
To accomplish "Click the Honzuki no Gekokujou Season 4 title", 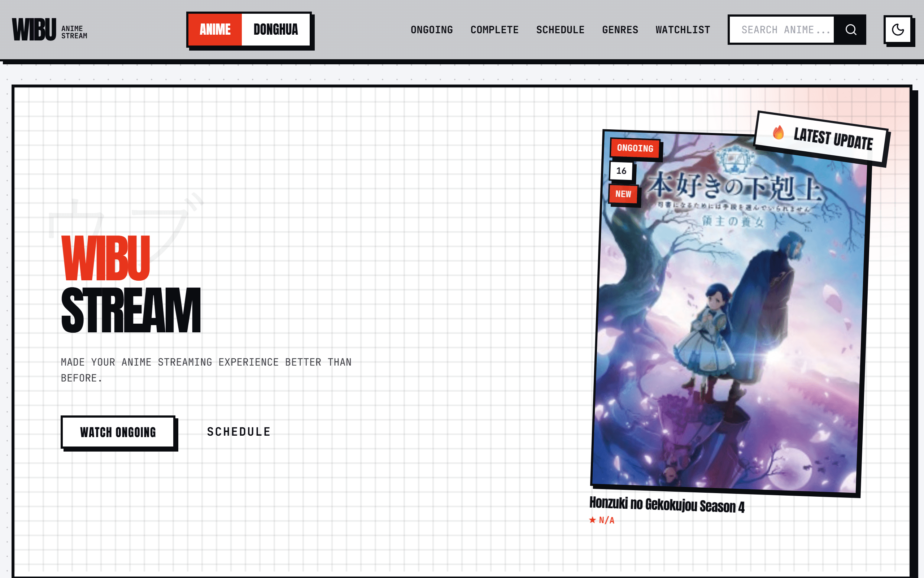I will [x=667, y=505].
